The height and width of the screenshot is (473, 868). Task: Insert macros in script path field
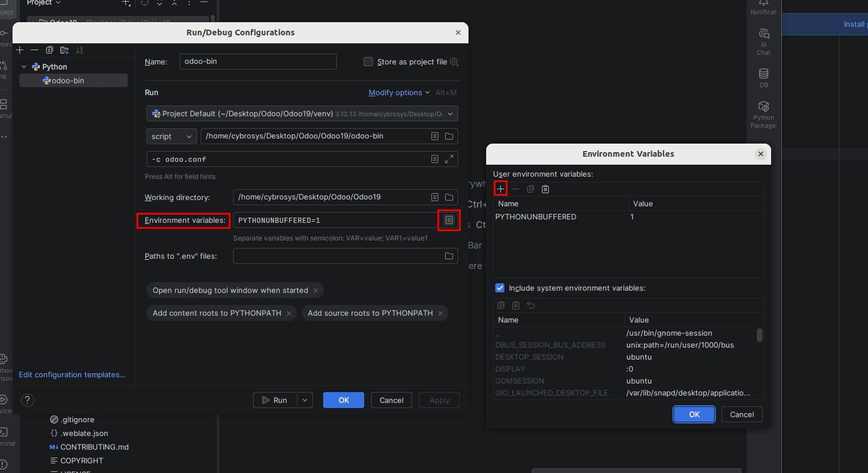point(435,136)
